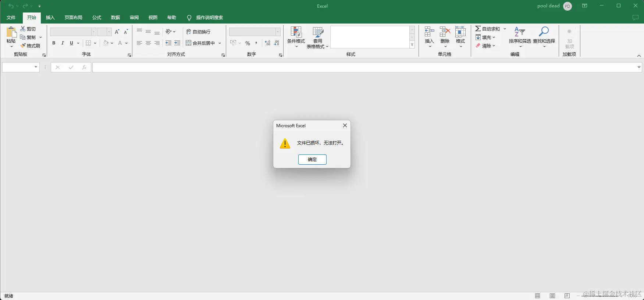
Task: Click the 剪切 cut button
Action: tap(28, 29)
